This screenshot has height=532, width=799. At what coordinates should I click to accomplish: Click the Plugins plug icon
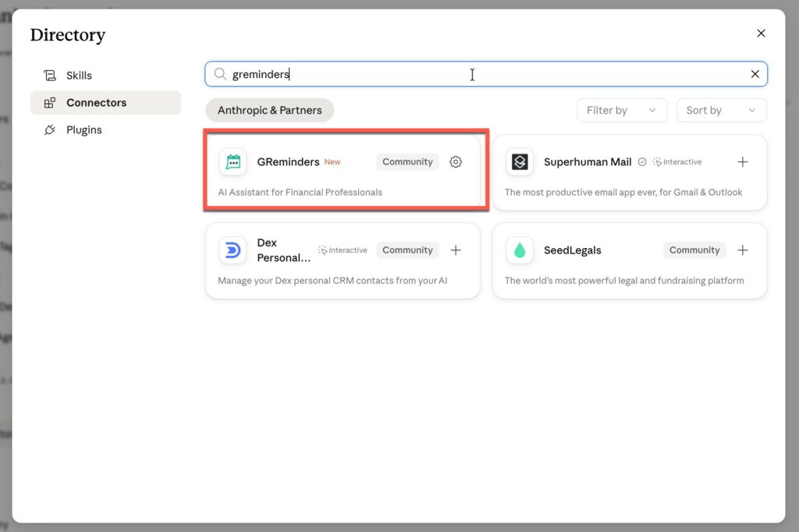(x=50, y=130)
